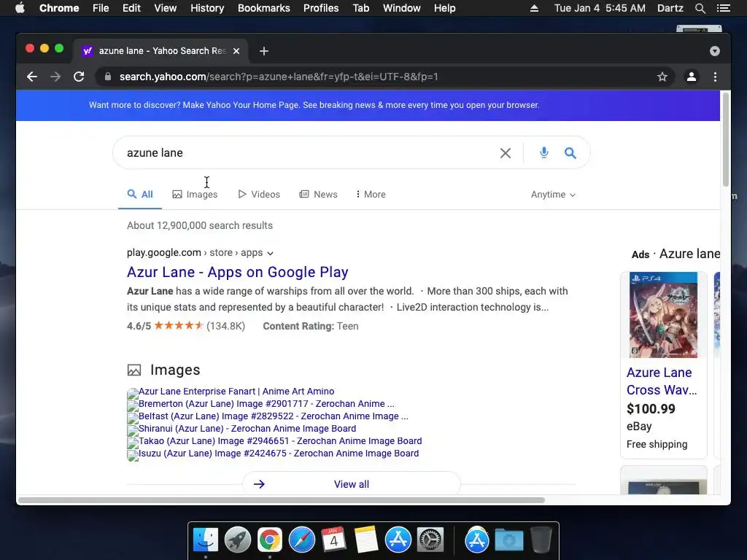Image resolution: width=747 pixels, height=560 pixels.
Task: Click the address bar URL
Action: 279,77
